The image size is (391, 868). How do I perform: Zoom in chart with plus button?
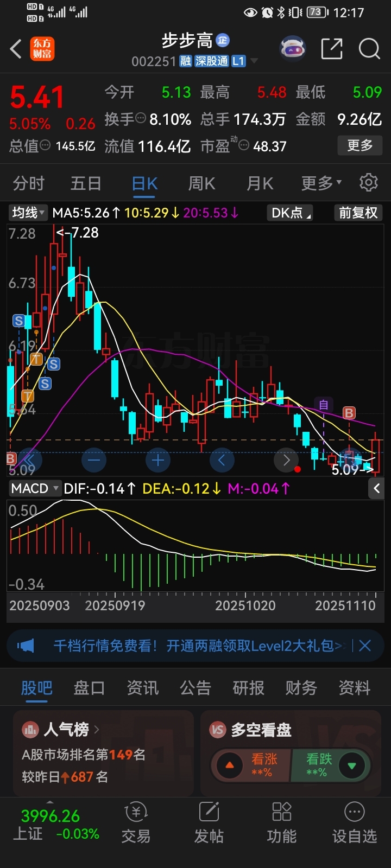tap(158, 461)
